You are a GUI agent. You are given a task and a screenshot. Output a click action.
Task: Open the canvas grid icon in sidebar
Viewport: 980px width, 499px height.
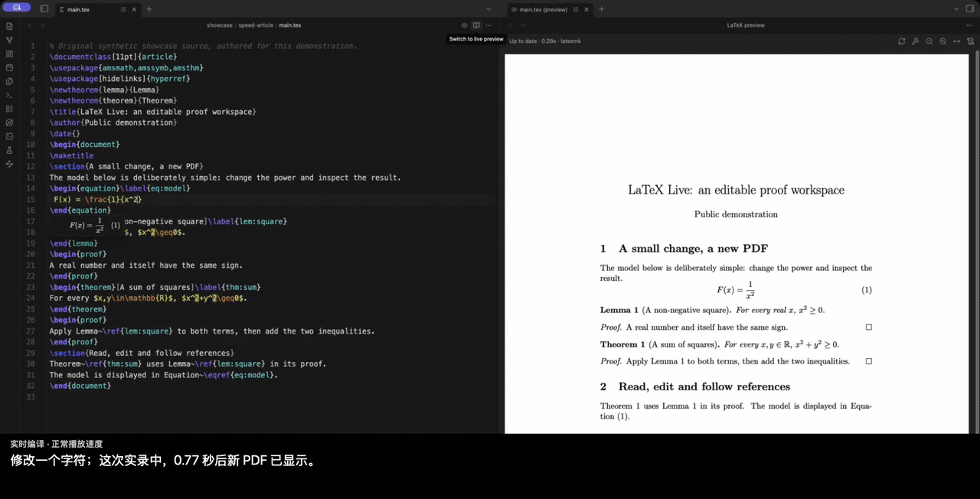click(x=9, y=54)
